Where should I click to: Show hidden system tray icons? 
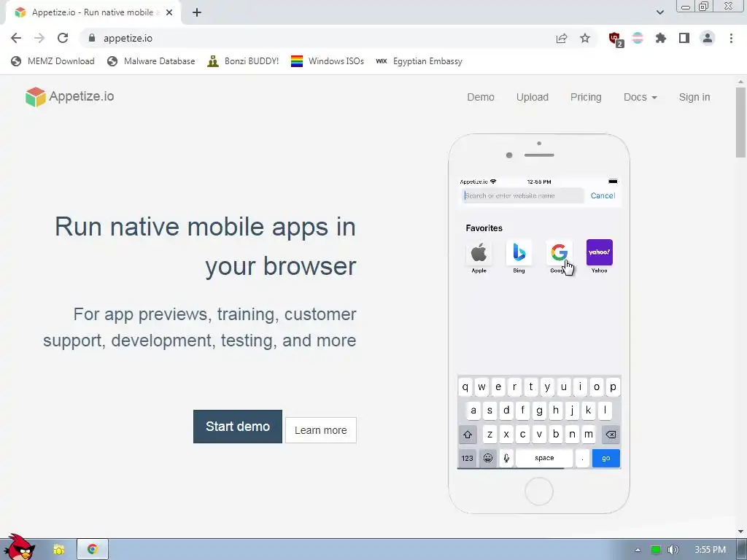[x=638, y=550]
